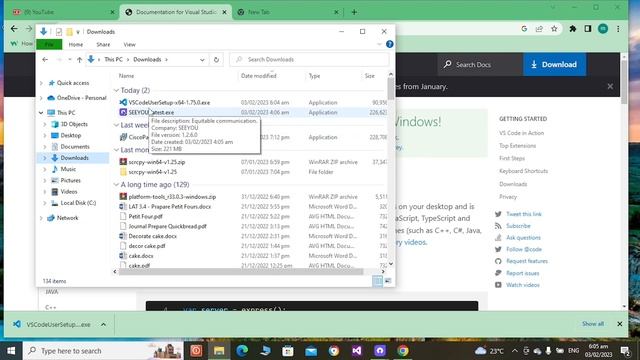Select platform-tools_r33.0.3-windows.zip
Image resolution: width=640 pixels, height=360 pixels.
click(172, 197)
